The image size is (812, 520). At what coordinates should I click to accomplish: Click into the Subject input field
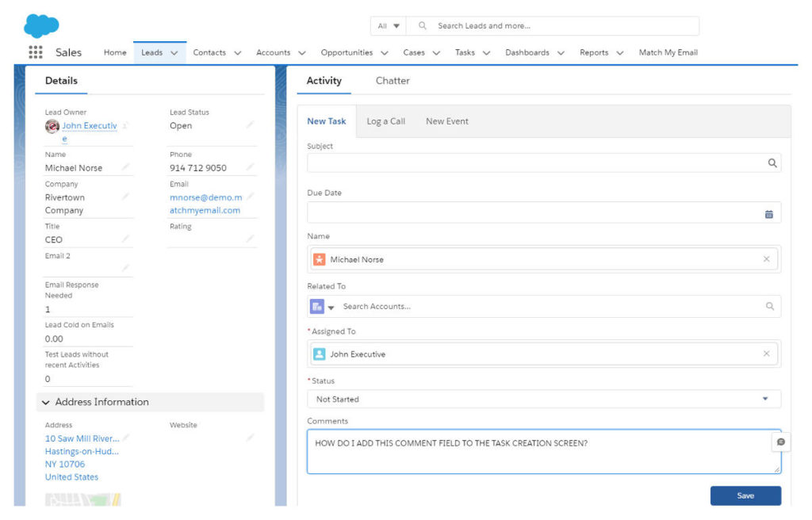pos(544,163)
